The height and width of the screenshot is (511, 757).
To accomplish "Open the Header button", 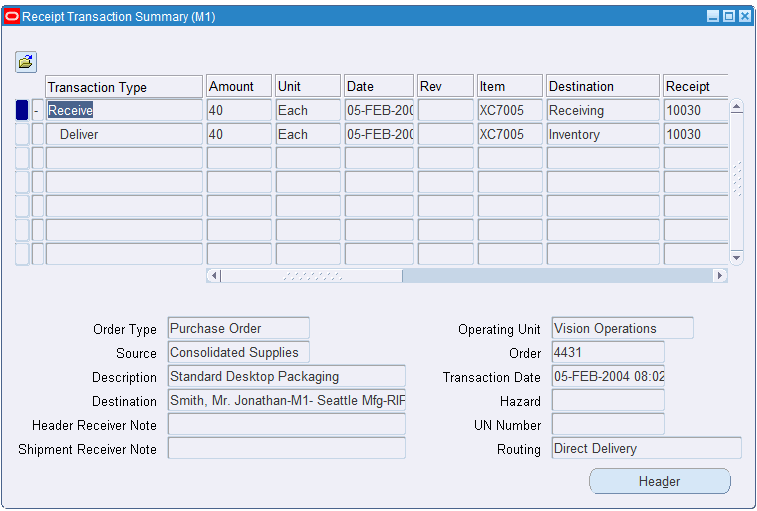I will (659, 481).
